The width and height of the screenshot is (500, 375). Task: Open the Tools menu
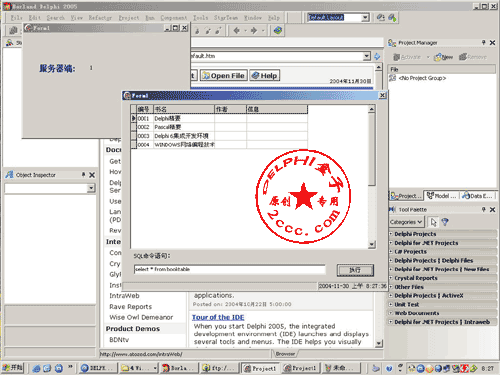click(200, 18)
